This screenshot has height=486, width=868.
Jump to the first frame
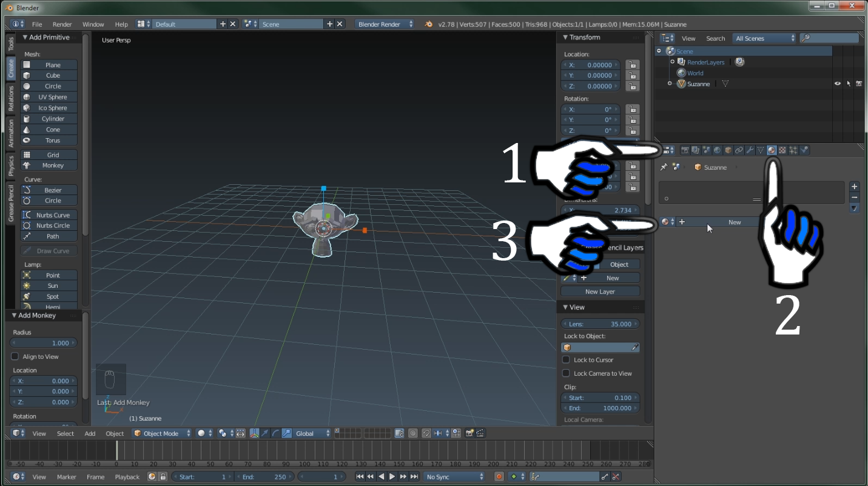pyautogui.click(x=360, y=477)
